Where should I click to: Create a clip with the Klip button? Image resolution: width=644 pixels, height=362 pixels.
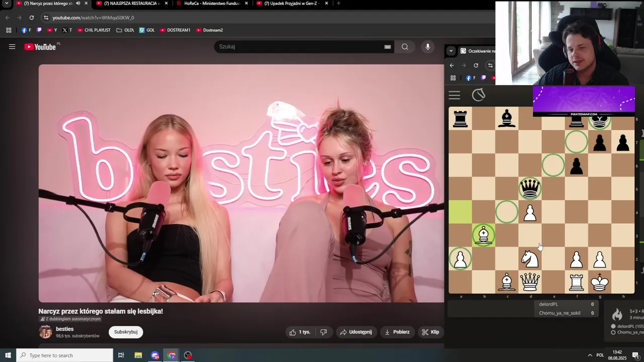(431, 332)
